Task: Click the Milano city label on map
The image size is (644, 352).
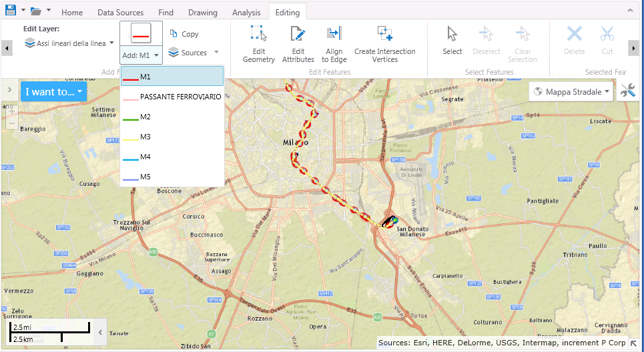Action: click(295, 143)
